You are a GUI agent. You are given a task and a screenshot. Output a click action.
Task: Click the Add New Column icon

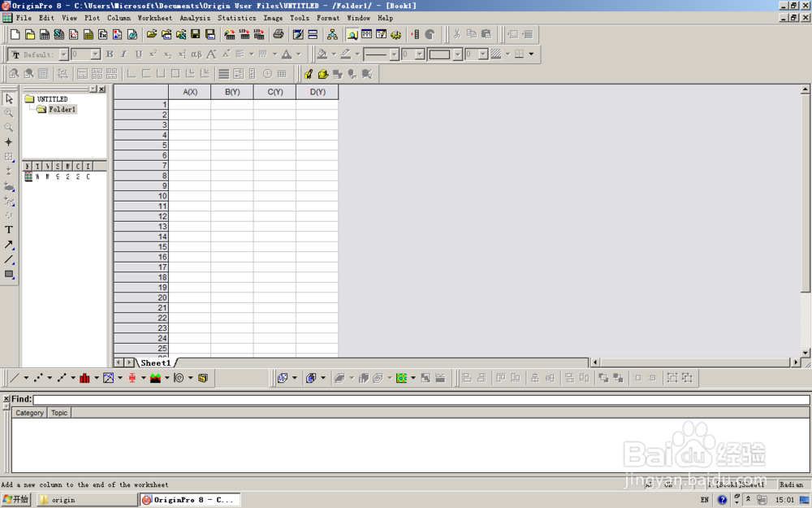click(415, 35)
